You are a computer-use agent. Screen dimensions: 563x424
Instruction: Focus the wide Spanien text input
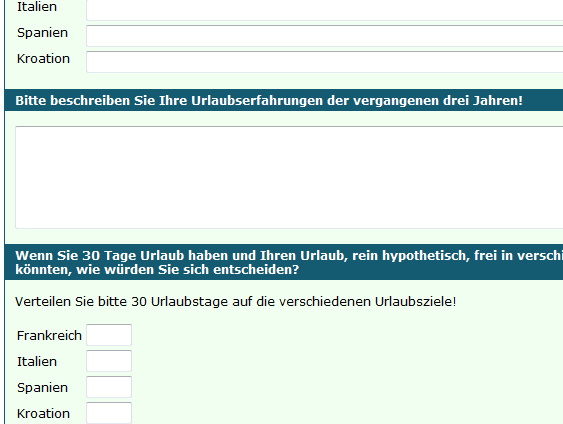point(325,36)
